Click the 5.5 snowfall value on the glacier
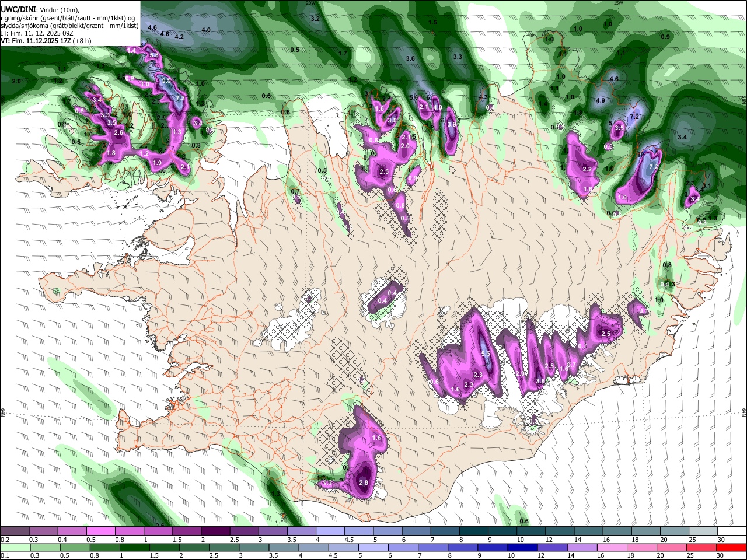The image size is (747, 560). 485,354
